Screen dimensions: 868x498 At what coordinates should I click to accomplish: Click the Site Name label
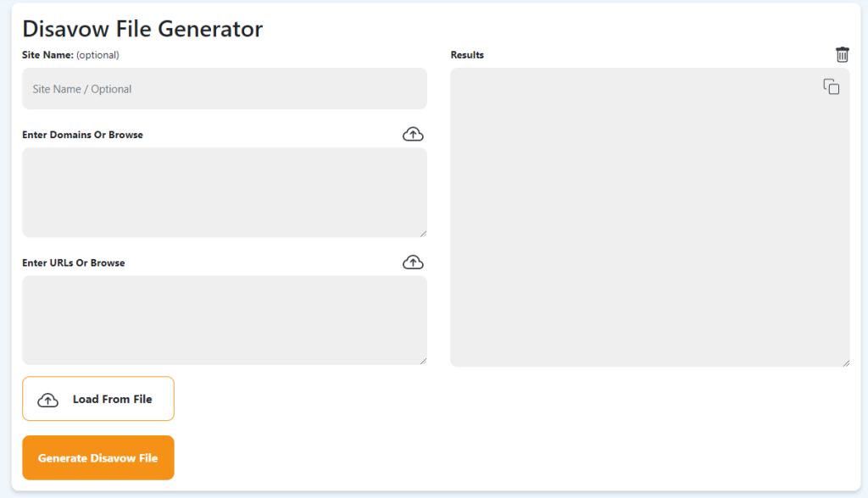[x=51, y=54]
